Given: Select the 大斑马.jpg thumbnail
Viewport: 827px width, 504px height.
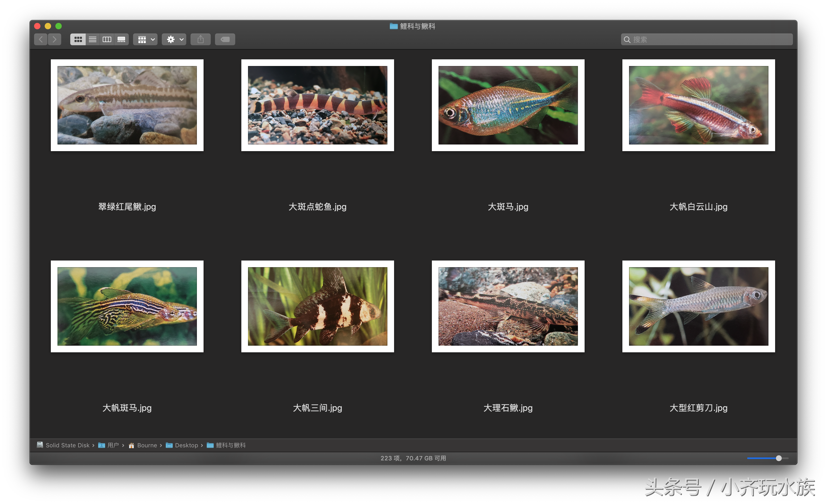Looking at the screenshot, I should (508, 105).
